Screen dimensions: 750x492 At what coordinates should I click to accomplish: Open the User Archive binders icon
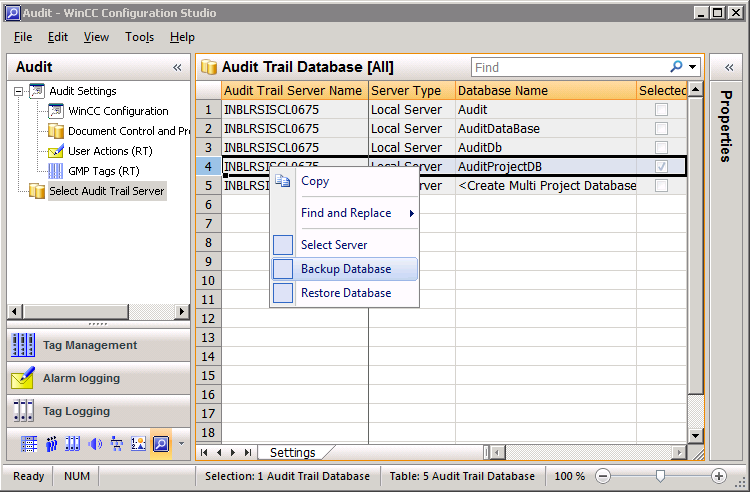72,443
